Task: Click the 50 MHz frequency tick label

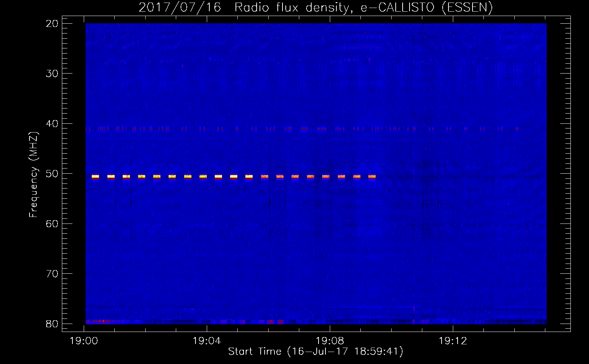Action: point(52,174)
